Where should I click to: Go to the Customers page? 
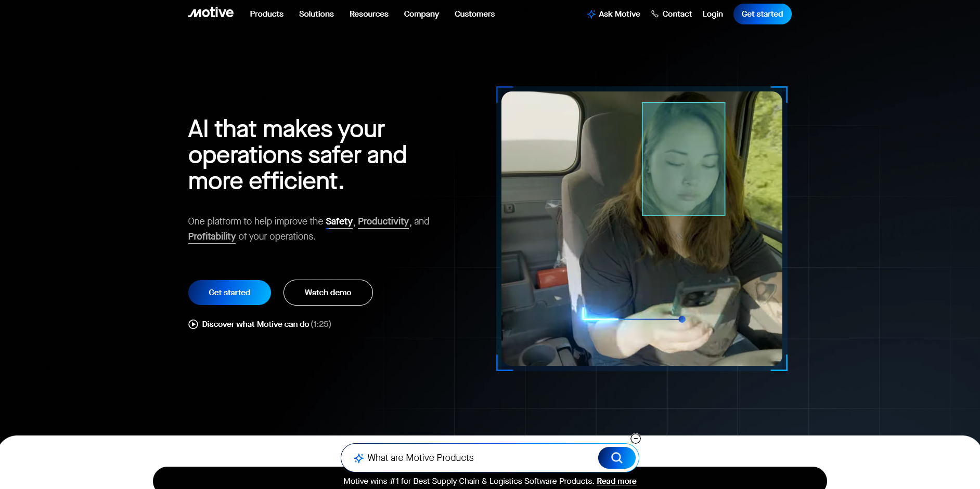pos(474,14)
